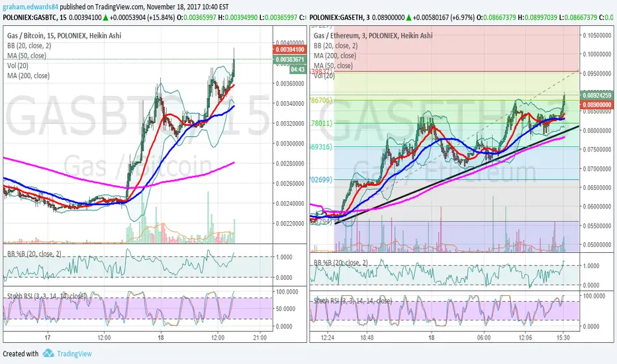Click the 12:24 time axis label
This screenshot has height=364, width=617.
(328, 338)
